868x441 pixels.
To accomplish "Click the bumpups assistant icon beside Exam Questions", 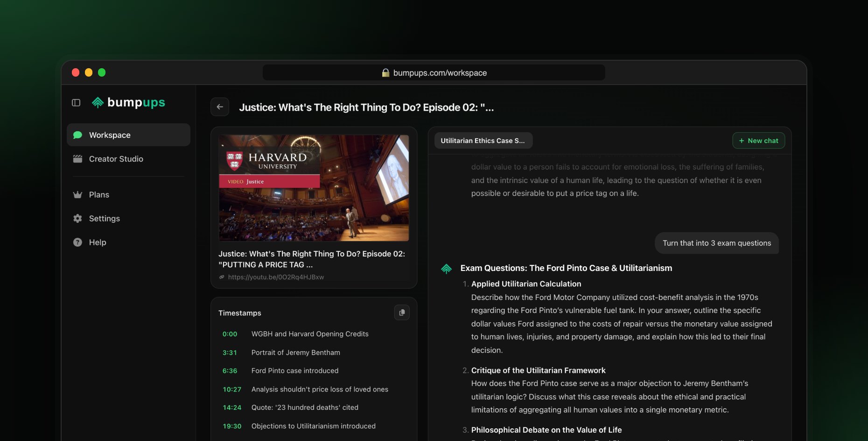I will [x=447, y=269].
